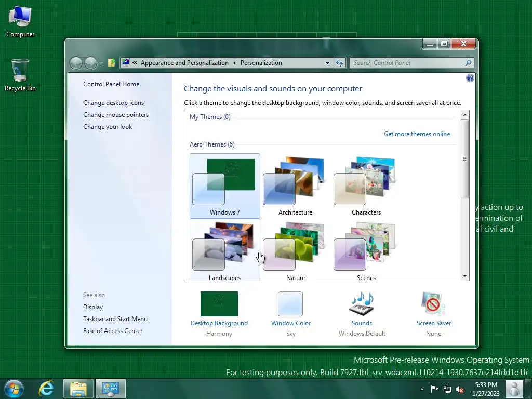Viewport: 532px width, 399px height.
Task: Open Change your look link
Action: point(108,127)
